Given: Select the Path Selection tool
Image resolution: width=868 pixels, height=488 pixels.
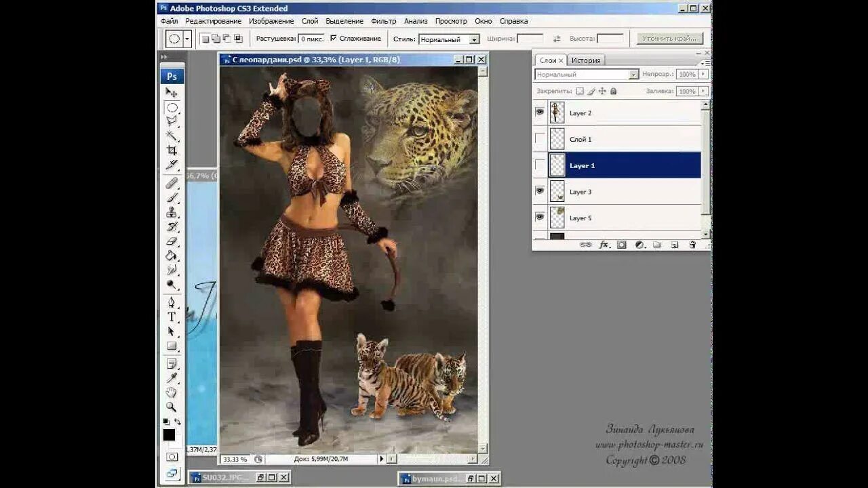Looking at the screenshot, I should 172,331.
